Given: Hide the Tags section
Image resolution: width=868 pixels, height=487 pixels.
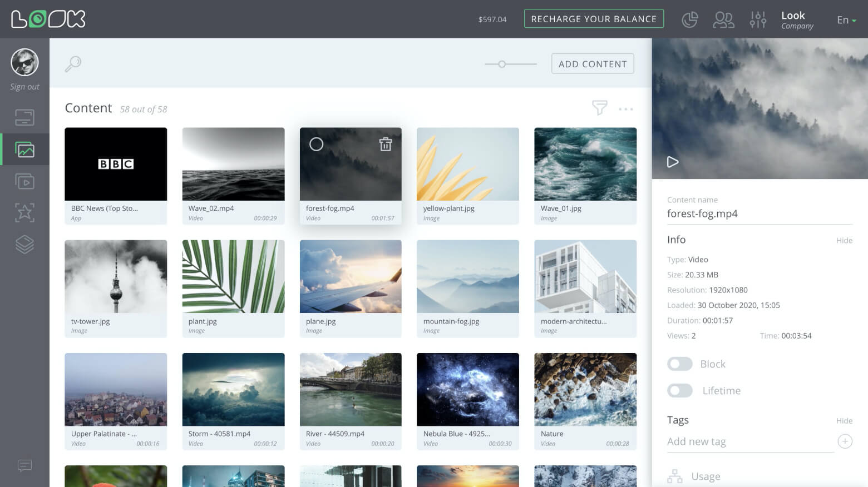Looking at the screenshot, I should tap(844, 421).
